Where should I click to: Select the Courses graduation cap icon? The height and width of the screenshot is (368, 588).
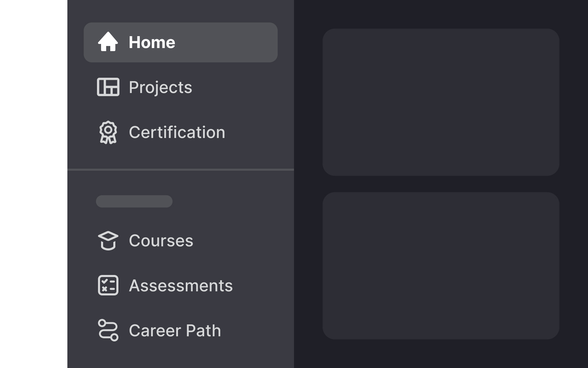(109, 241)
